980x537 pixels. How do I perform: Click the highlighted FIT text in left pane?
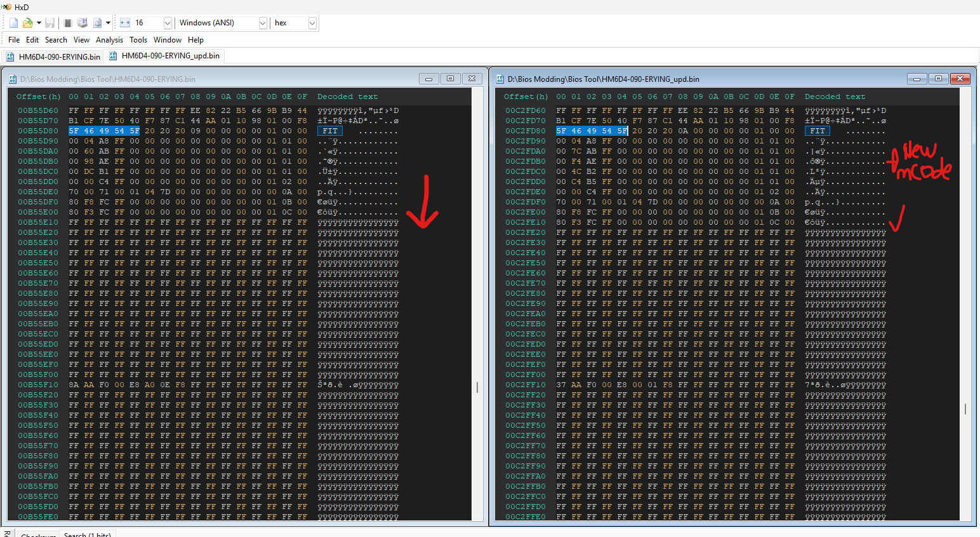point(330,131)
